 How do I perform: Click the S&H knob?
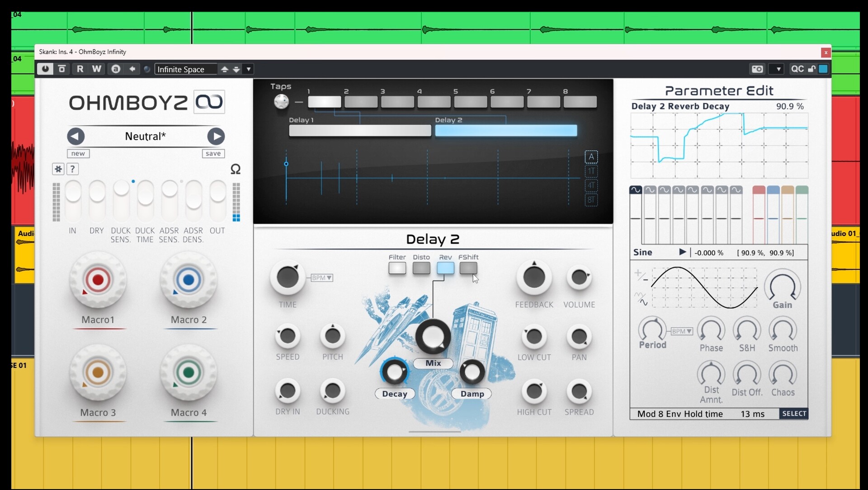coord(747,330)
